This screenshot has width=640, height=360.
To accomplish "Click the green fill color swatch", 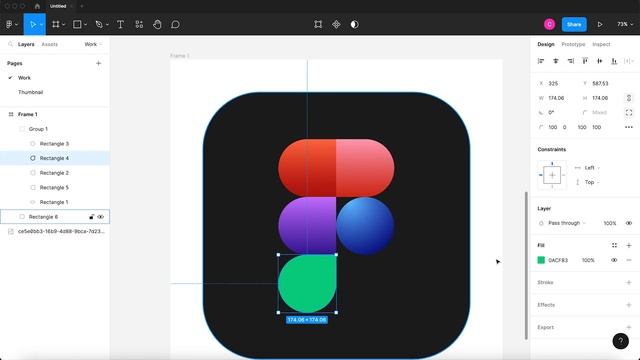I will pos(541,260).
